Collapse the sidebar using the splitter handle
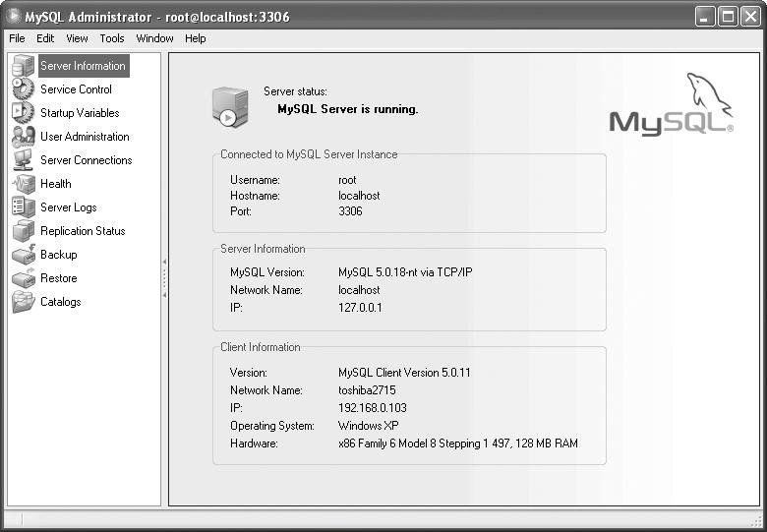This screenshot has width=767, height=532. (x=164, y=278)
